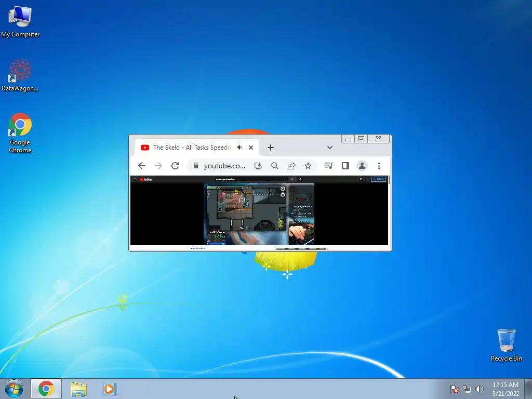Screen dimensions: 532x399
Task: Minimize the Chrome window
Action: pyautogui.click(x=348, y=139)
